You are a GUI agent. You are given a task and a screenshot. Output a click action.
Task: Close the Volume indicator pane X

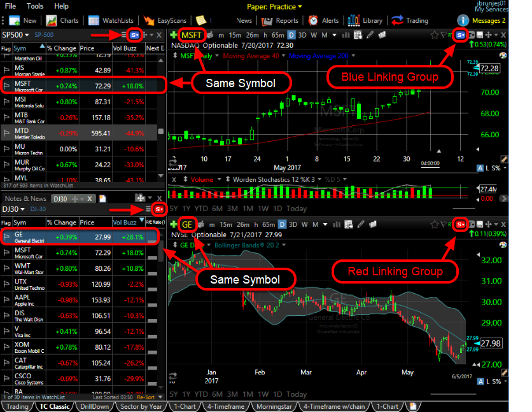[174, 179]
